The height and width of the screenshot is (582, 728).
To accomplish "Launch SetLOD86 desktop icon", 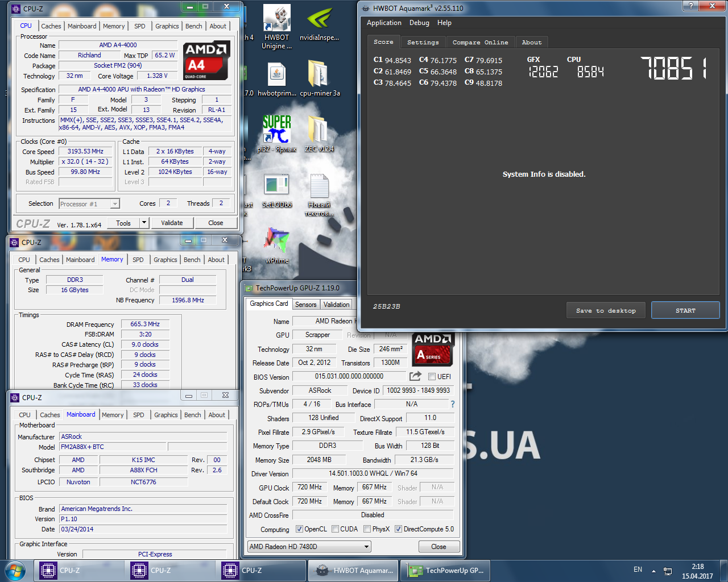I will pos(276,190).
